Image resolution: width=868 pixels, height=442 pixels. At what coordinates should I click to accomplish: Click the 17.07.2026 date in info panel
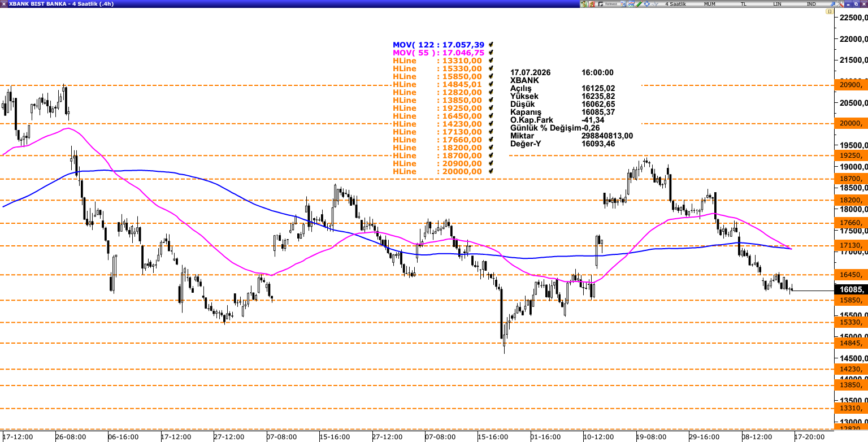(530, 72)
